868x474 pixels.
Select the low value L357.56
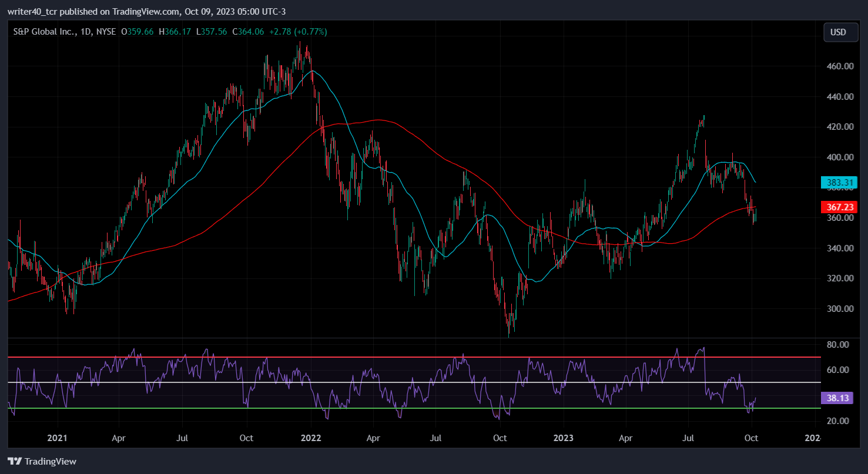pyautogui.click(x=212, y=32)
